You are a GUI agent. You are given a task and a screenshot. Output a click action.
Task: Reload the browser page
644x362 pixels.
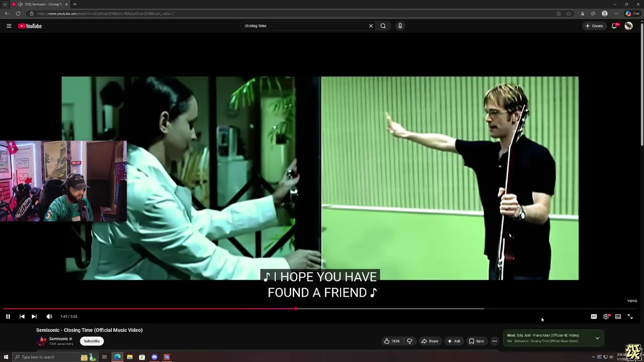tap(18, 14)
